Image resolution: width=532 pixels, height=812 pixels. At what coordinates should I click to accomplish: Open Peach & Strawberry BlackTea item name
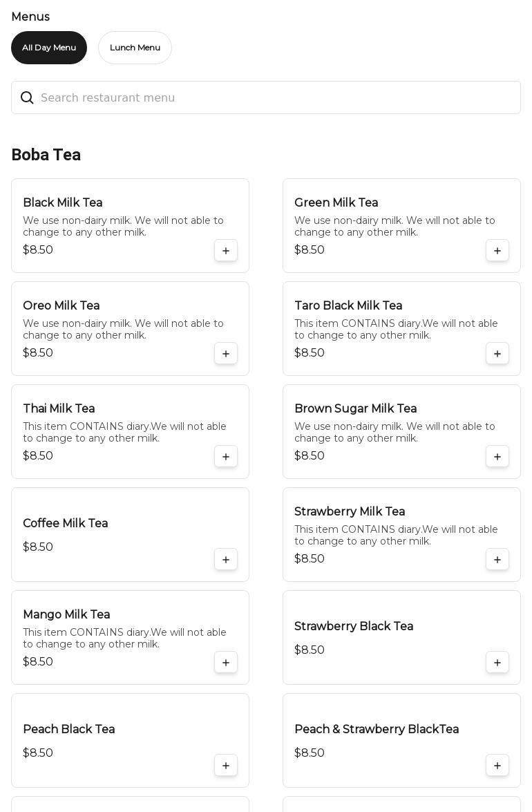tap(377, 729)
